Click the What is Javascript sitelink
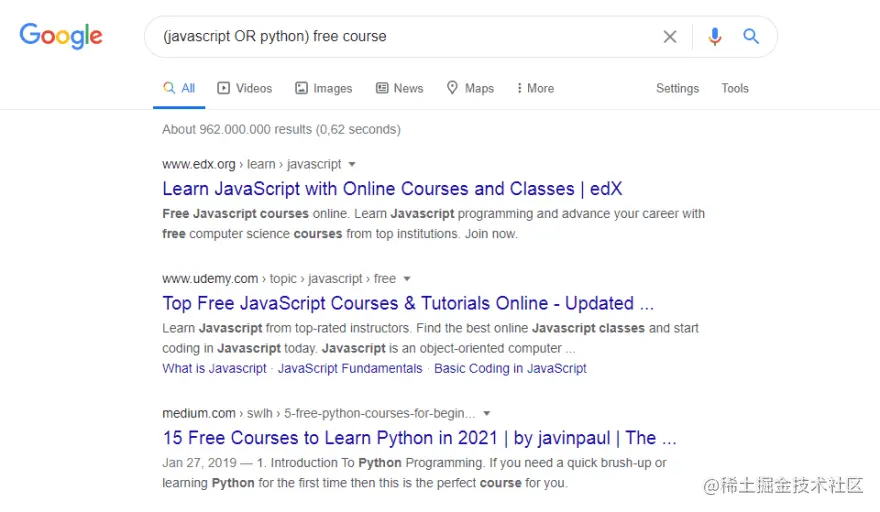The image size is (880, 512). tap(214, 368)
